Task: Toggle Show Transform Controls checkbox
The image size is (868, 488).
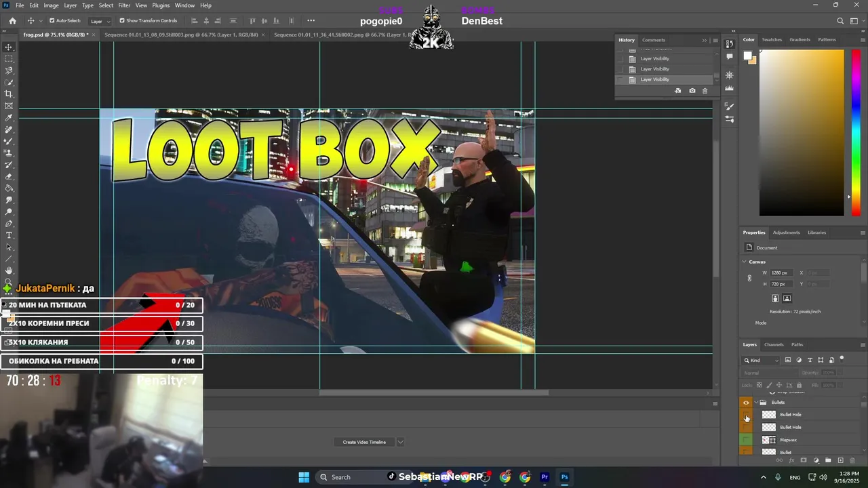Action: point(122,21)
